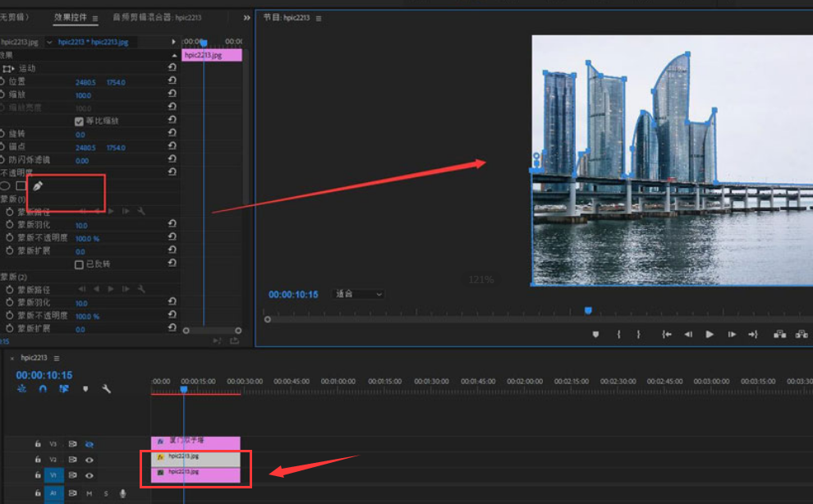Hide the V2 track with eye icon
The width and height of the screenshot is (813, 504).
[89, 460]
